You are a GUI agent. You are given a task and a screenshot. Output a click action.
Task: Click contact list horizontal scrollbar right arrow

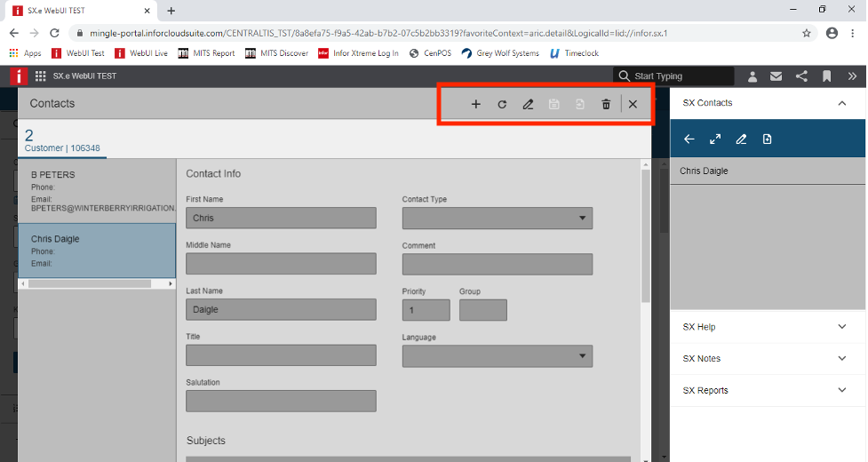click(x=171, y=283)
